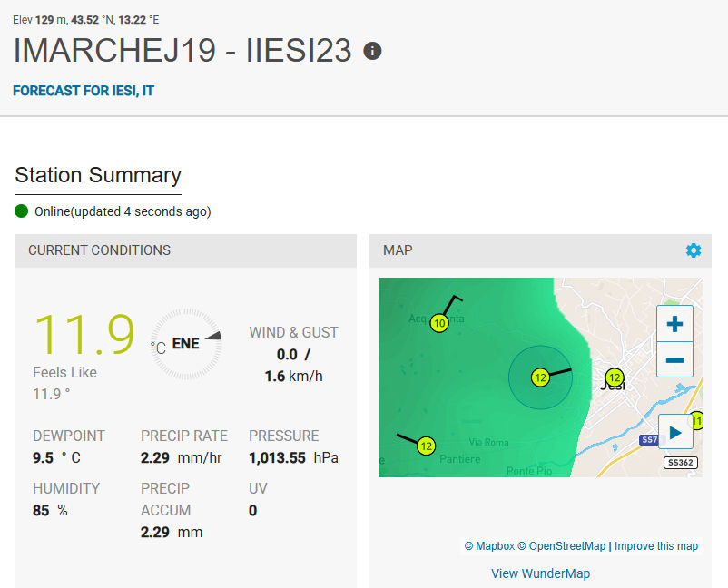This screenshot has height=588, width=728.
Task: Open the View WunderMap link
Action: tap(540, 573)
